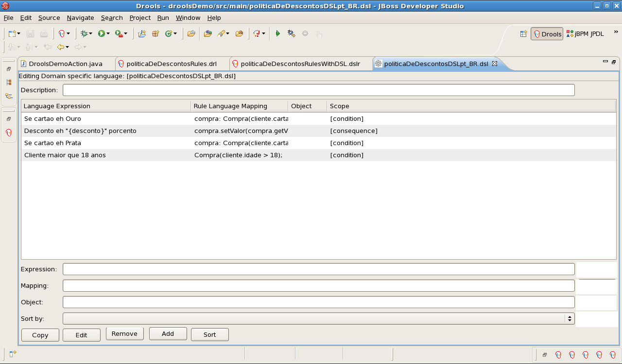Click the Remove button
The image size is (622, 364).
(125, 333)
